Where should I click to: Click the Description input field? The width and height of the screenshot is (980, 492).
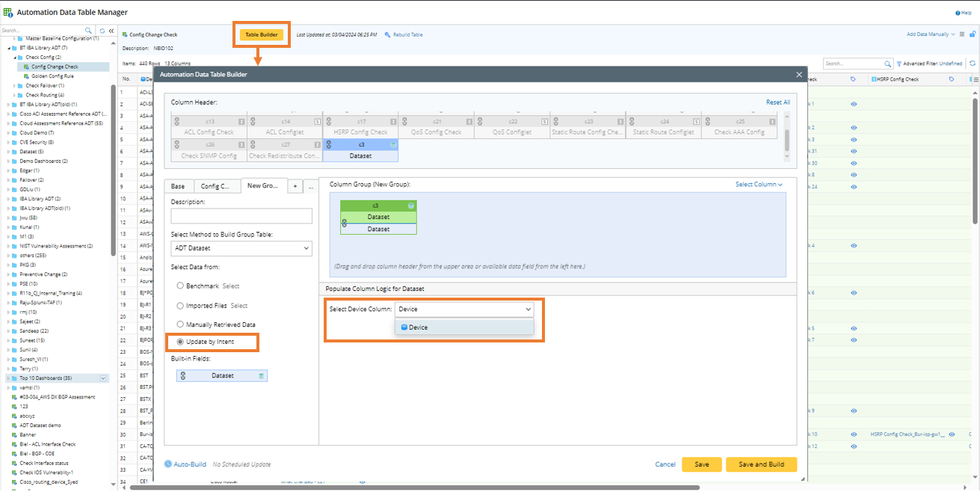[241, 216]
